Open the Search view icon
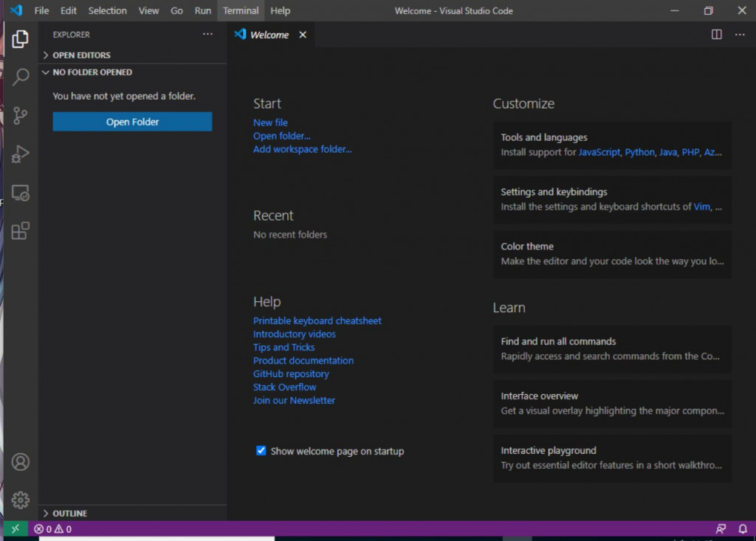756x541 pixels. click(x=20, y=77)
